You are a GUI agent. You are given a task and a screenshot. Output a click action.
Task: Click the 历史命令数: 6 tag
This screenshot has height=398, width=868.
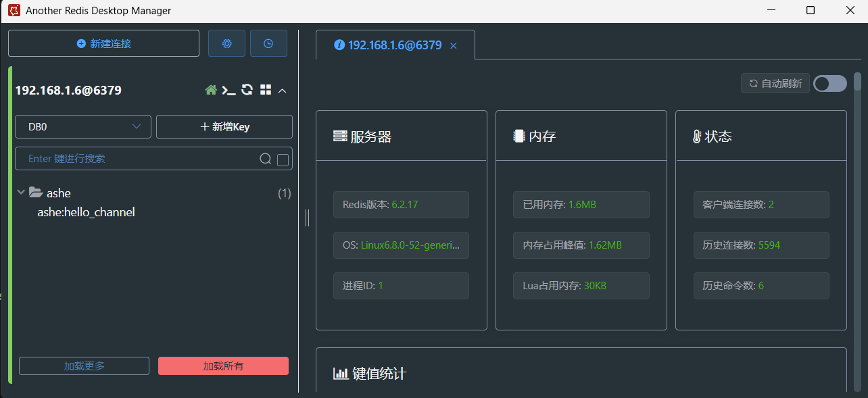point(761,286)
